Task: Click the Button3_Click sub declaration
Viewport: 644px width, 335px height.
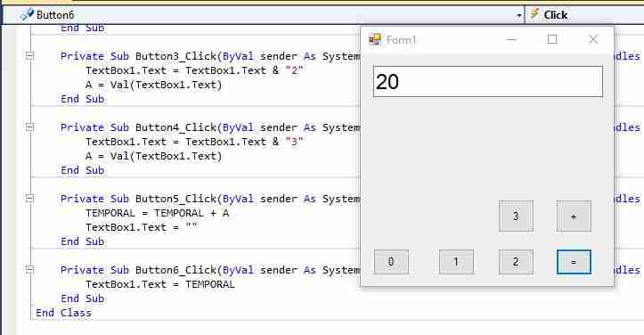Action: [210, 56]
